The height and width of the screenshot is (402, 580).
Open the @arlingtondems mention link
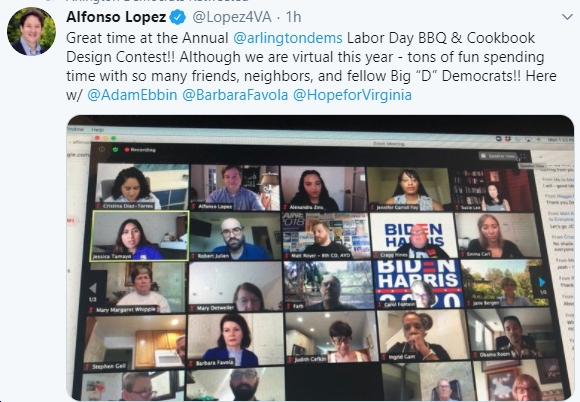point(288,38)
